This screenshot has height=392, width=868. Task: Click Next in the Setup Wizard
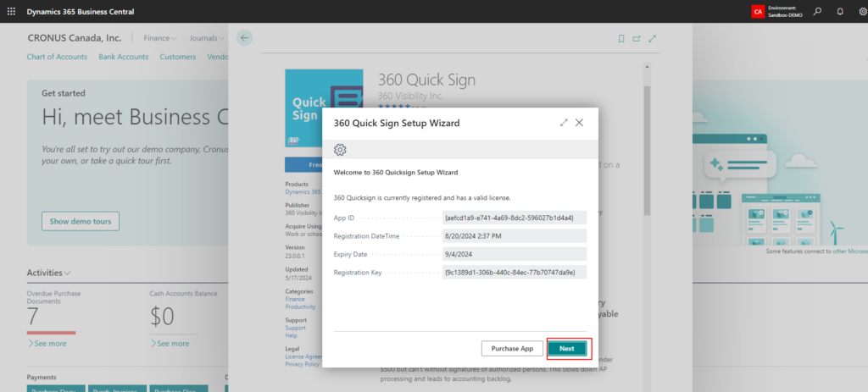coord(567,349)
